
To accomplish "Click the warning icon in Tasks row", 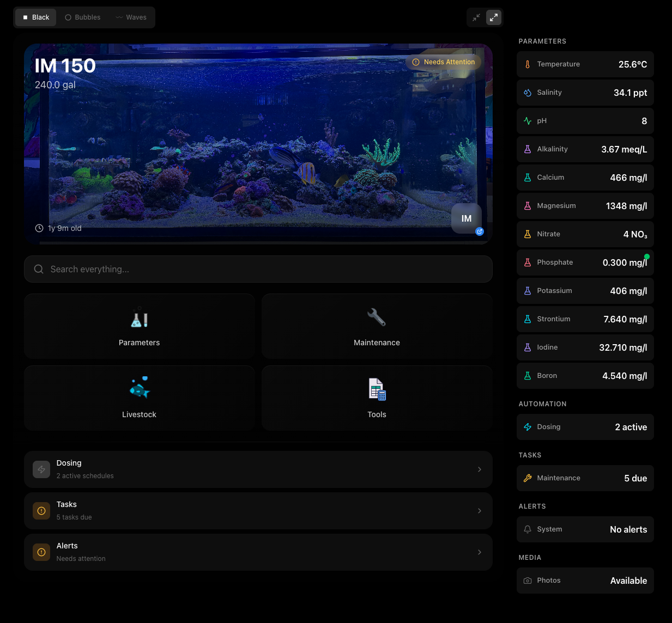I will click(x=41, y=511).
